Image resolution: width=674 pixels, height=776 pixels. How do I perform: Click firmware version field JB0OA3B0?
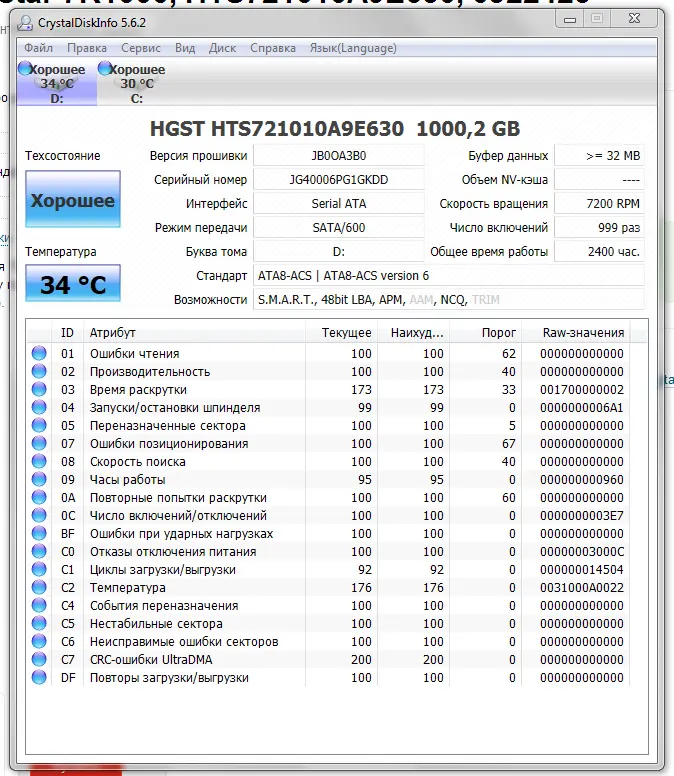click(338, 155)
